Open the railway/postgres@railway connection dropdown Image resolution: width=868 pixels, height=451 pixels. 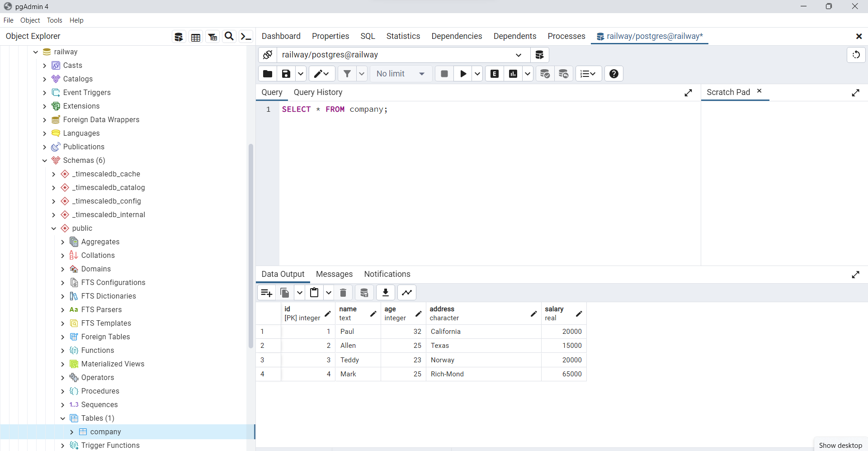(403, 55)
